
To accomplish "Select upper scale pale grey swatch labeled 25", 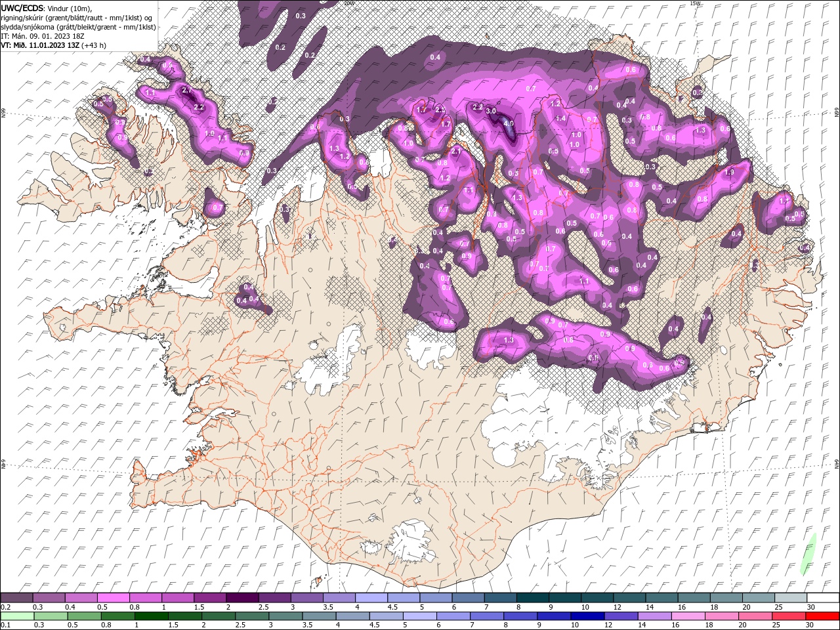I will (x=790, y=598).
